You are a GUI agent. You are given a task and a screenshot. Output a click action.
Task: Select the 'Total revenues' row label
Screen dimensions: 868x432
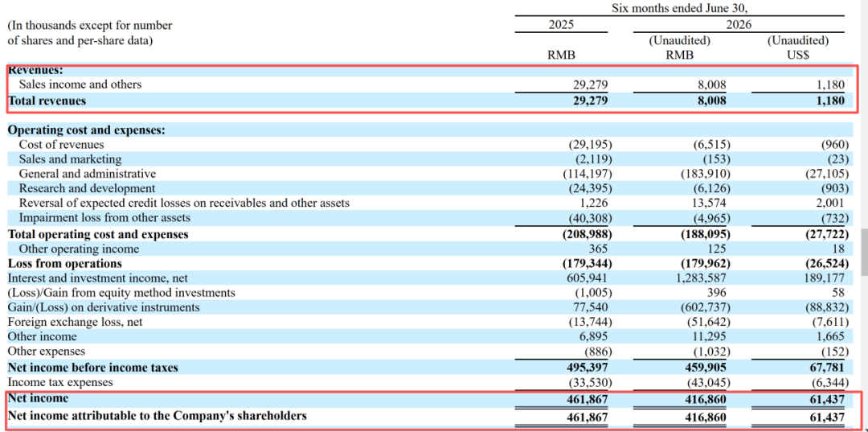(47, 101)
